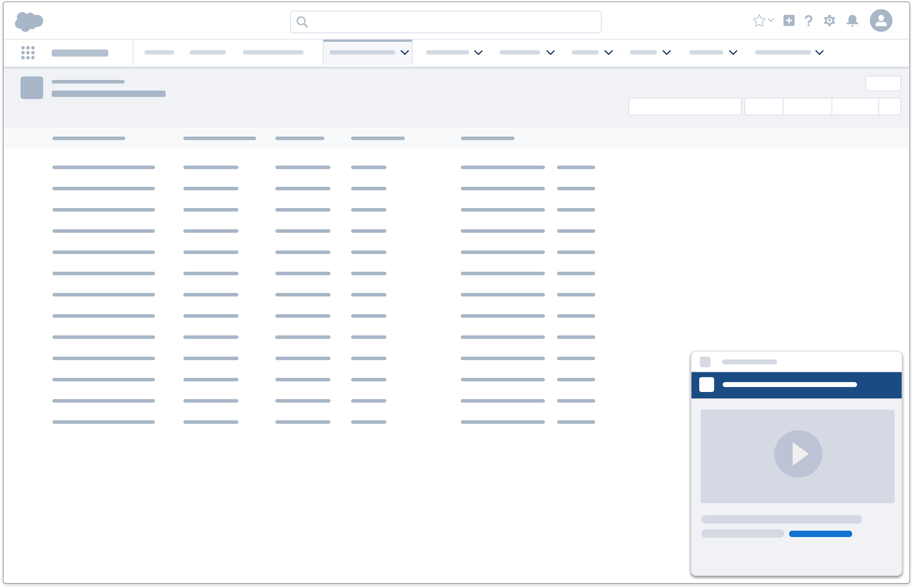Open the Help question mark icon
The image size is (913, 588).
[808, 21]
